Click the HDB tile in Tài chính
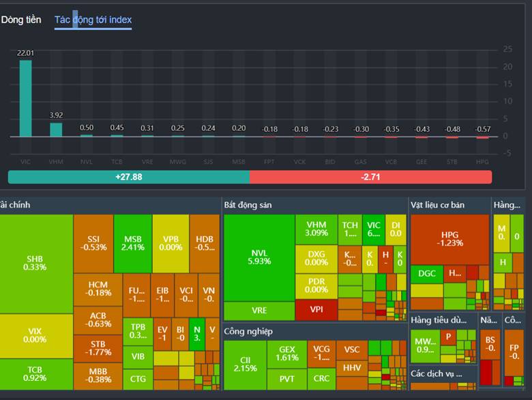Viewport: 532px width, 400px height. point(205,244)
